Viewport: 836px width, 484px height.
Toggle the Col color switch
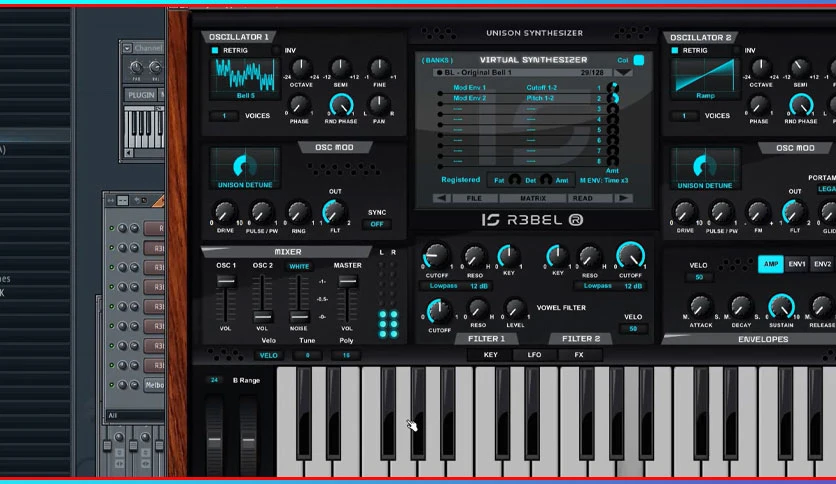point(639,60)
